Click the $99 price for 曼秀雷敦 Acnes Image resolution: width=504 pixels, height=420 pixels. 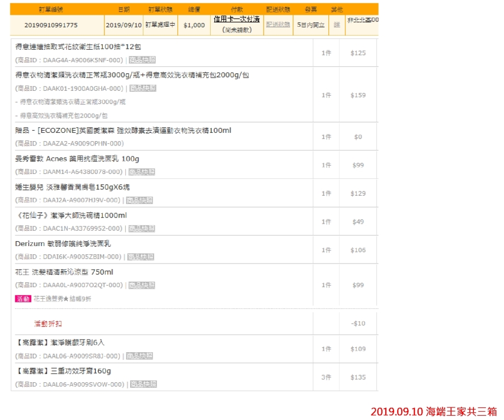(358, 165)
